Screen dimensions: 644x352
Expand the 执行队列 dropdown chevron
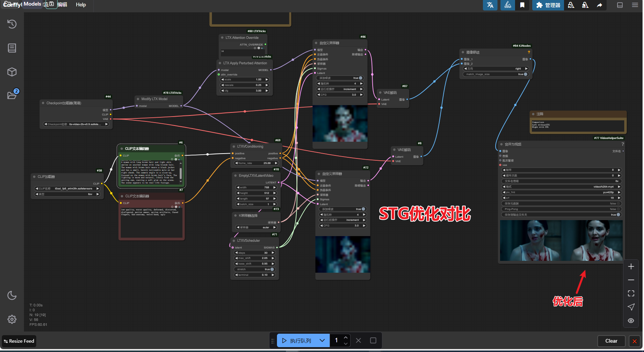[322, 340]
